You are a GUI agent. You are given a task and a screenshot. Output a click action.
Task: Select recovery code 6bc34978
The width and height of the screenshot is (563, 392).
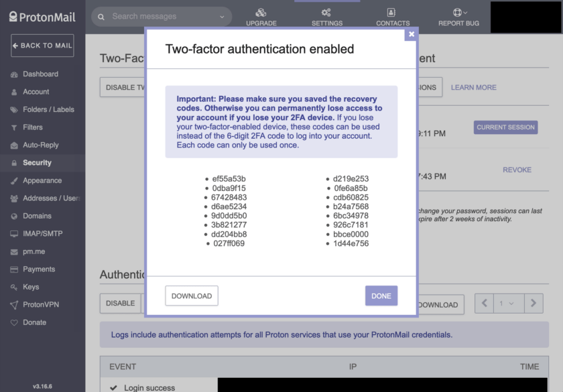(351, 216)
